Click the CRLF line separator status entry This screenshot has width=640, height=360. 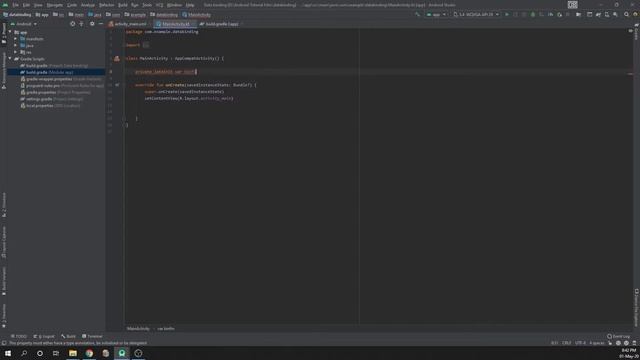(567, 343)
